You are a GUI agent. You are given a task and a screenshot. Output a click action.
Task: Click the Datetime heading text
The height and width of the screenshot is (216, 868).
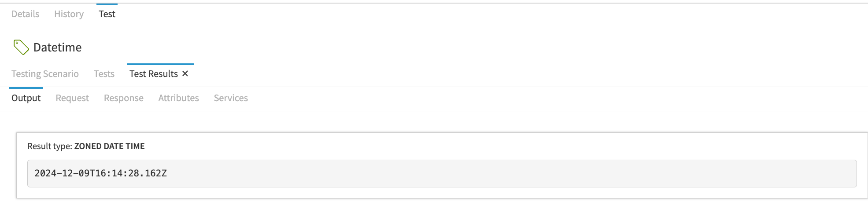pyautogui.click(x=58, y=48)
